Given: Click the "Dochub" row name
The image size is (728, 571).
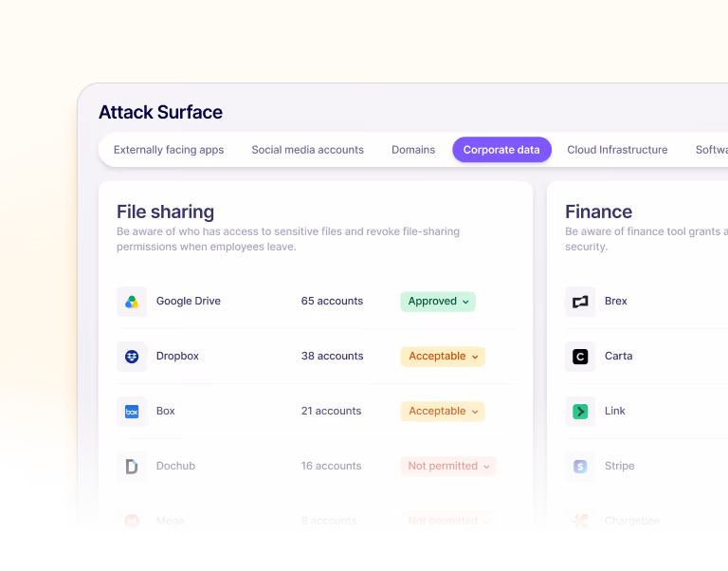Looking at the screenshot, I should pos(175,466).
